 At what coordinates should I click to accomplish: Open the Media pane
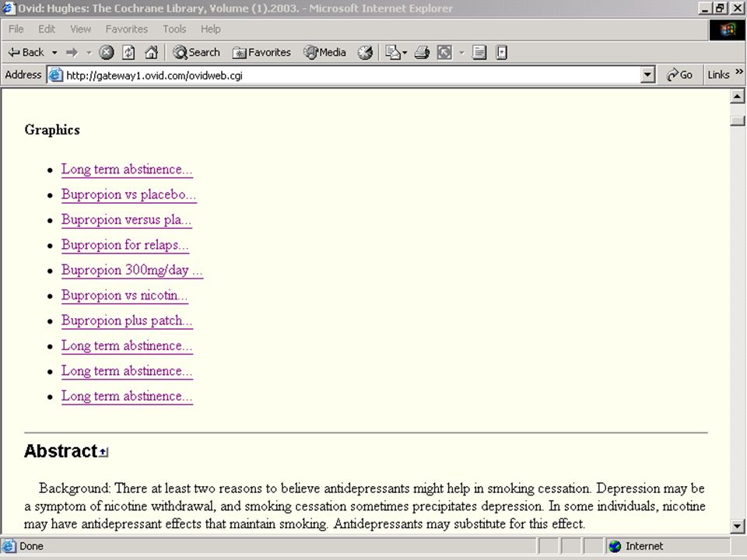(325, 52)
